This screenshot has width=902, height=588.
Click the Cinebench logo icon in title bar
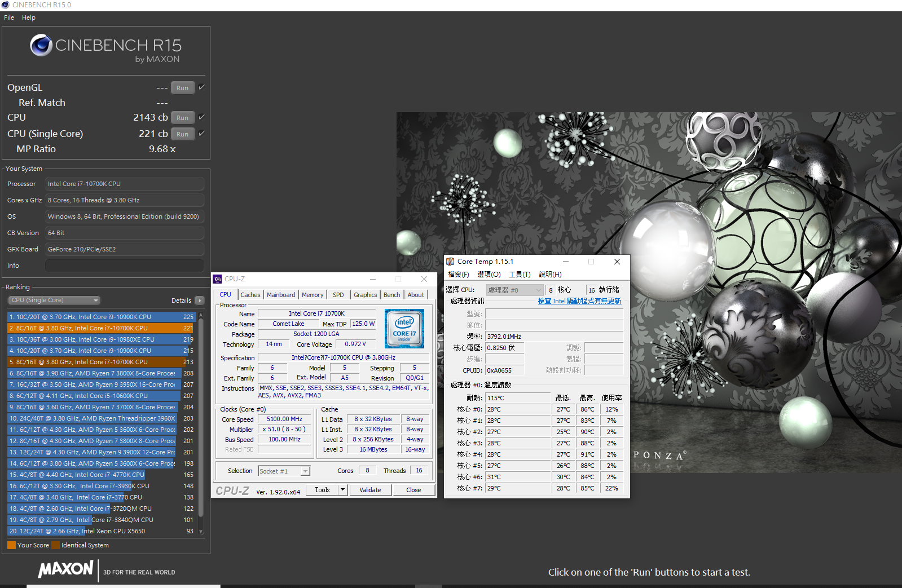point(6,5)
